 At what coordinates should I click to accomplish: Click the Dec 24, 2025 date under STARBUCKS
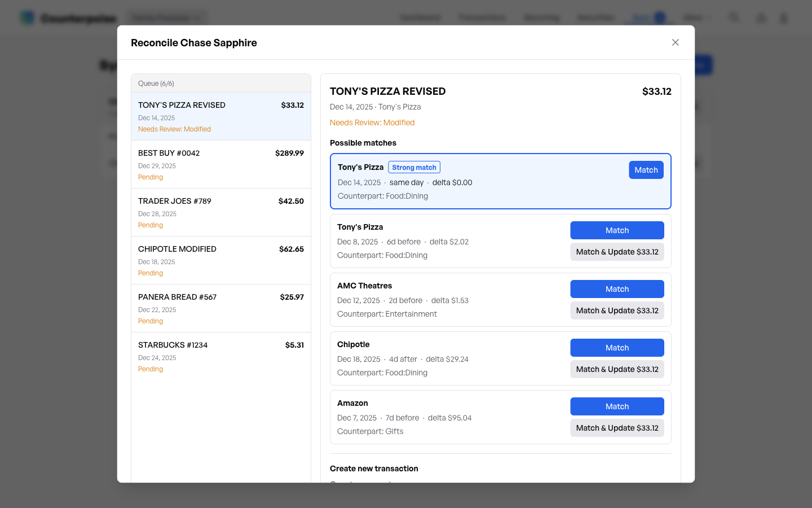click(x=157, y=358)
